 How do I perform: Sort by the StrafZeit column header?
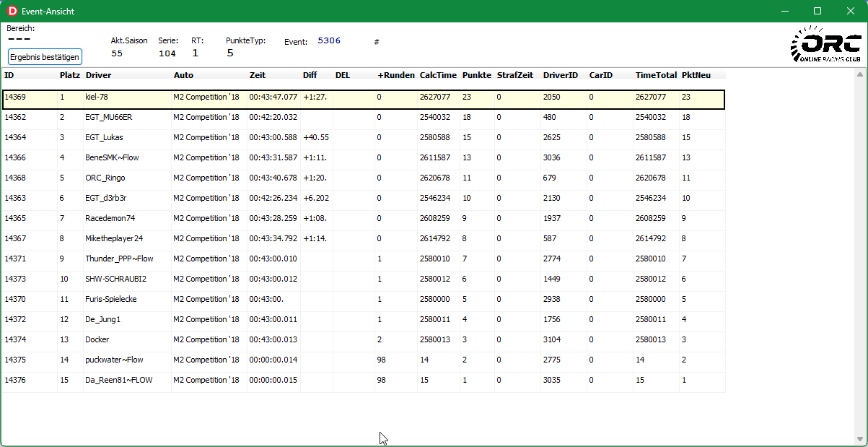click(514, 75)
